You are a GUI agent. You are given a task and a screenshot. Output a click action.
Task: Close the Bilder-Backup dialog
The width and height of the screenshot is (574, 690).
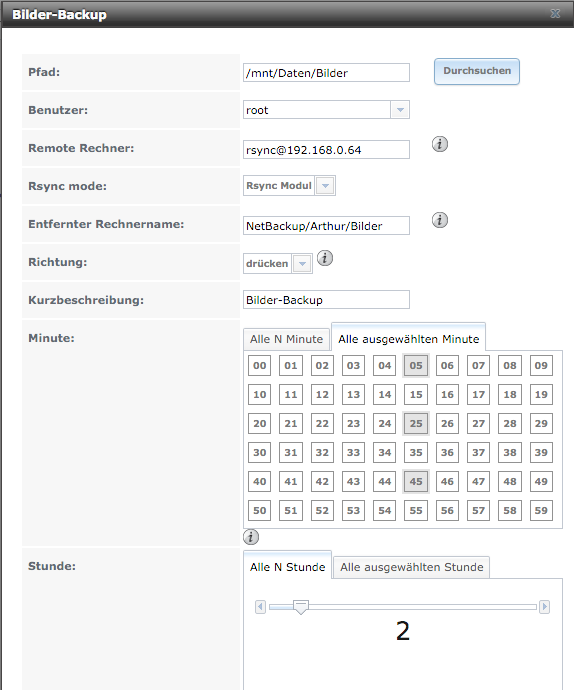point(555,14)
